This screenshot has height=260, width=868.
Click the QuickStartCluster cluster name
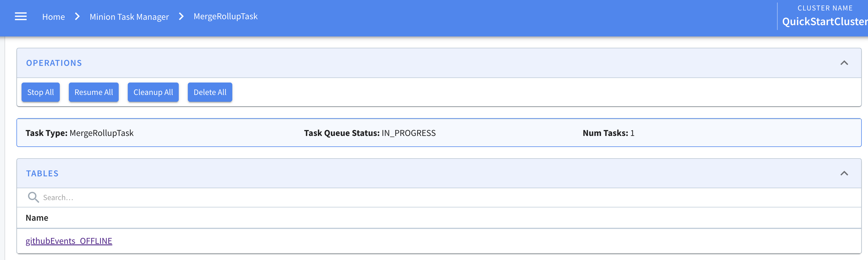point(824,21)
